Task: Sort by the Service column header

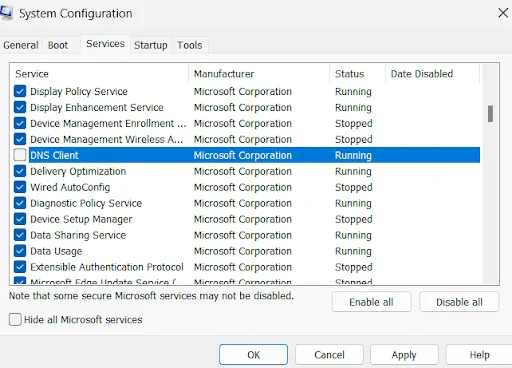Action: point(99,74)
